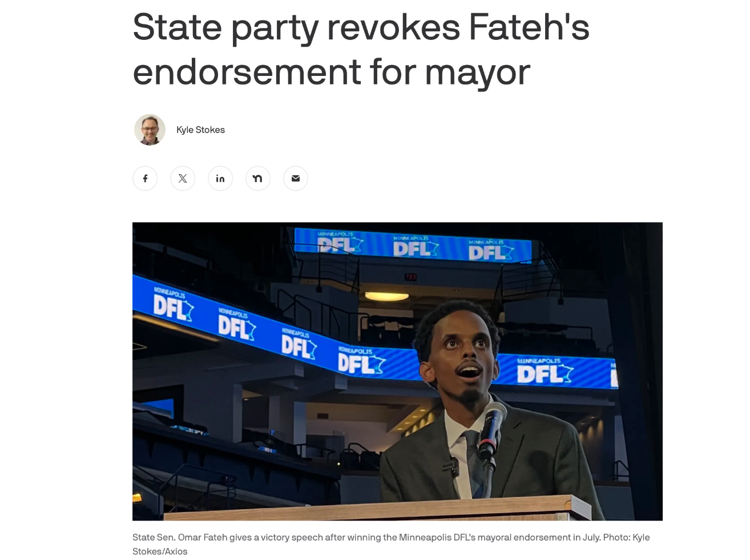Click the speaker's tie in the photo

coord(475,464)
